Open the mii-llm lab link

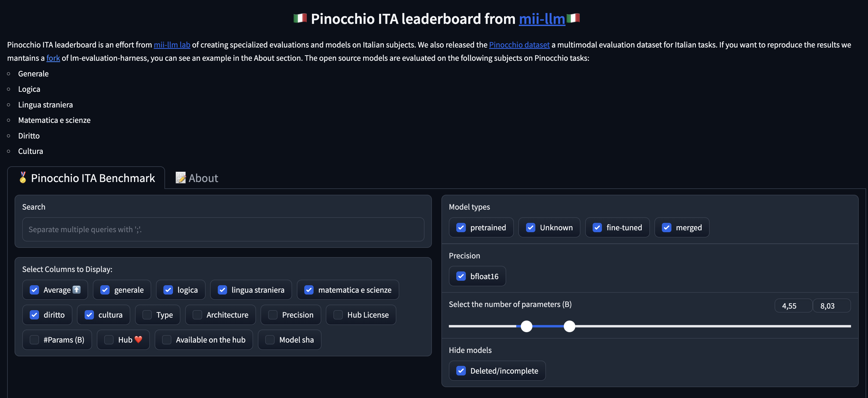tap(172, 45)
